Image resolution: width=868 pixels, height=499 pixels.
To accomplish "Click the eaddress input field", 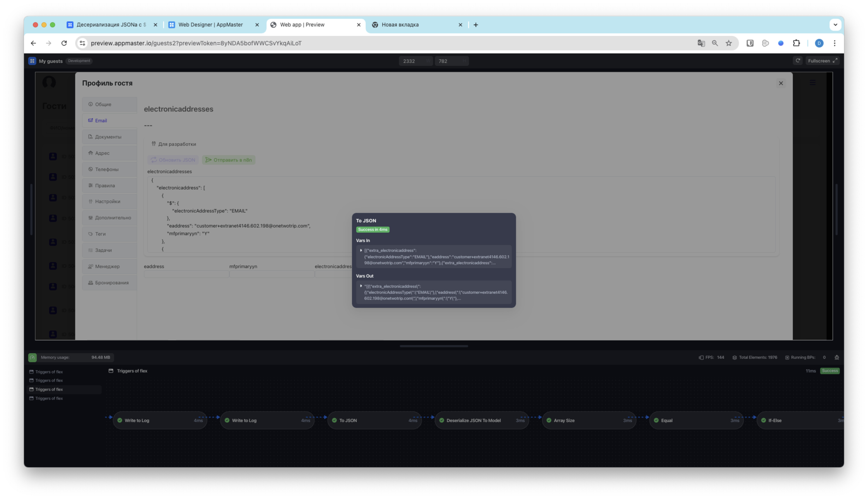I will click(186, 274).
